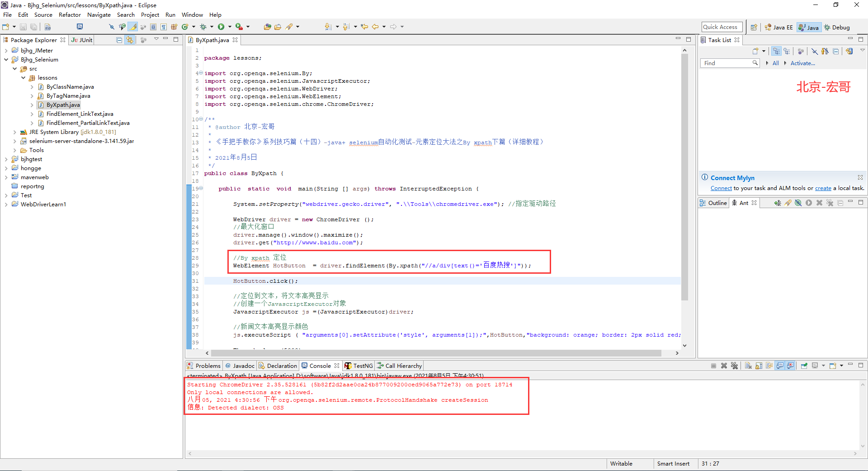Click the Open Type icon in the toolbar
Image resolution: width=868 pixels, height=471 pixels.
(267, 27)
